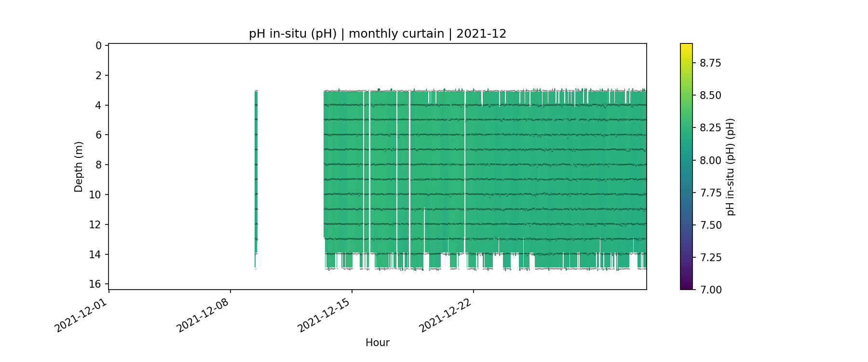The height and width of the screenshot is (362, 868).
Task: Click the 7.50 colorbar tick label
Action: (x=710, y=225)
